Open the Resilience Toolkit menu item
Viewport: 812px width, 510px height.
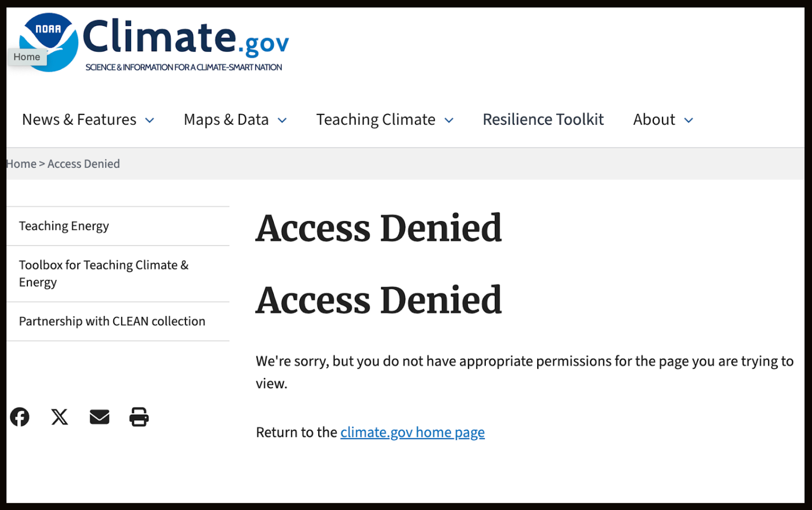pyautogui.click(x=543, y=120)
